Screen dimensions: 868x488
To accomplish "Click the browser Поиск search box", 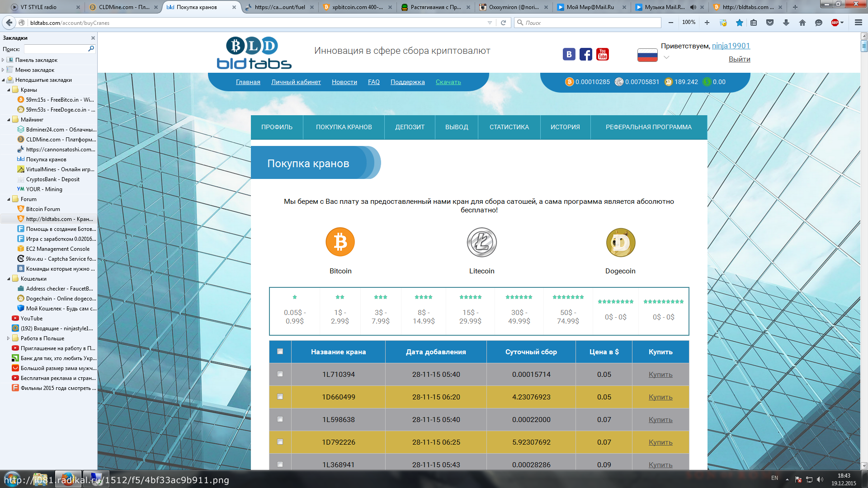I will point(588,23).
